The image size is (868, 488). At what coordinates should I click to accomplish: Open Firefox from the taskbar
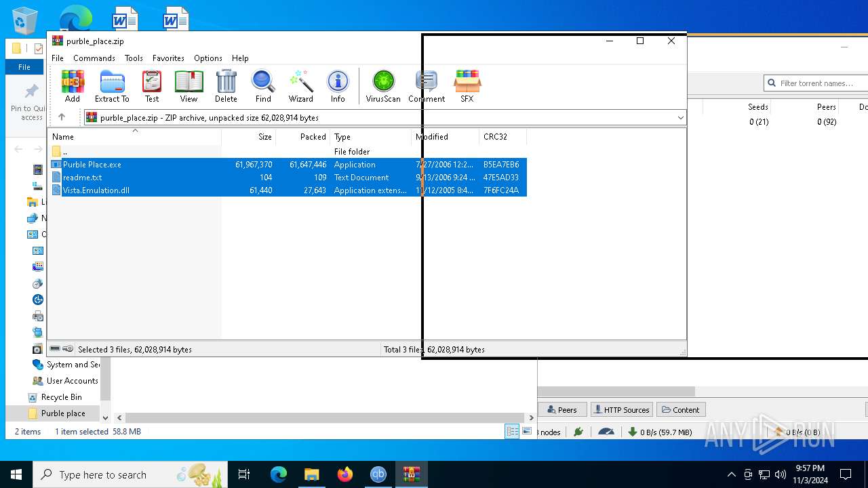(345, 474)
